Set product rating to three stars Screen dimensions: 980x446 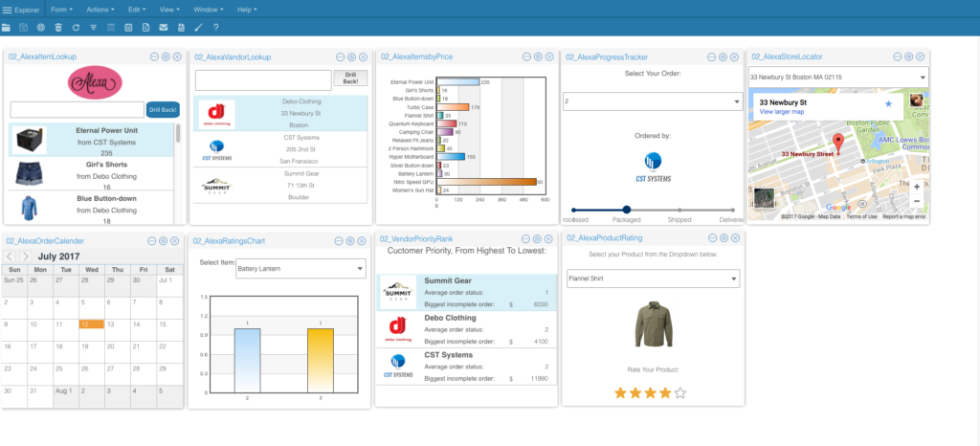pos(651,393)
